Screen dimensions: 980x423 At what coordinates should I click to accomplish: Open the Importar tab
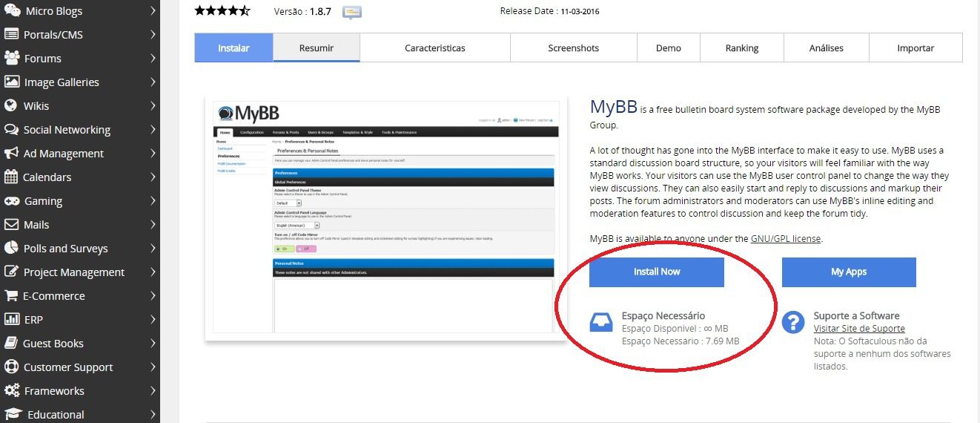coord(916,47)
